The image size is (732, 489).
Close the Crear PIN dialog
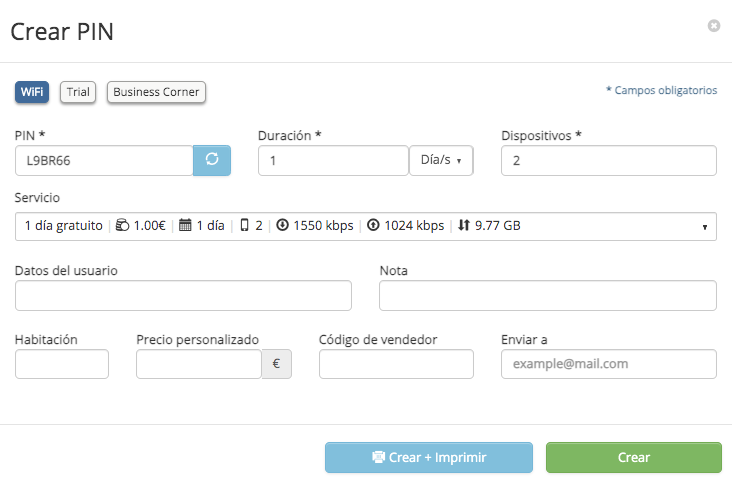(714, 26)
